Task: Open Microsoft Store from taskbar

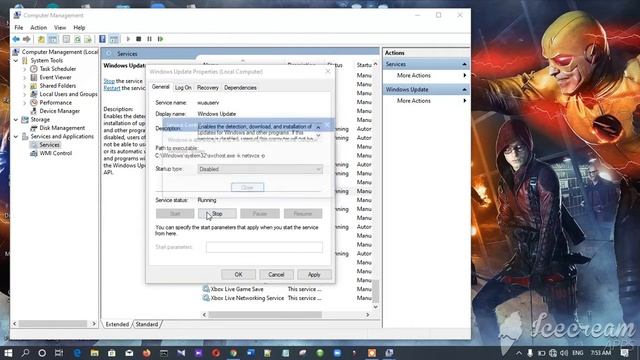Action: (x=111, y=353)
